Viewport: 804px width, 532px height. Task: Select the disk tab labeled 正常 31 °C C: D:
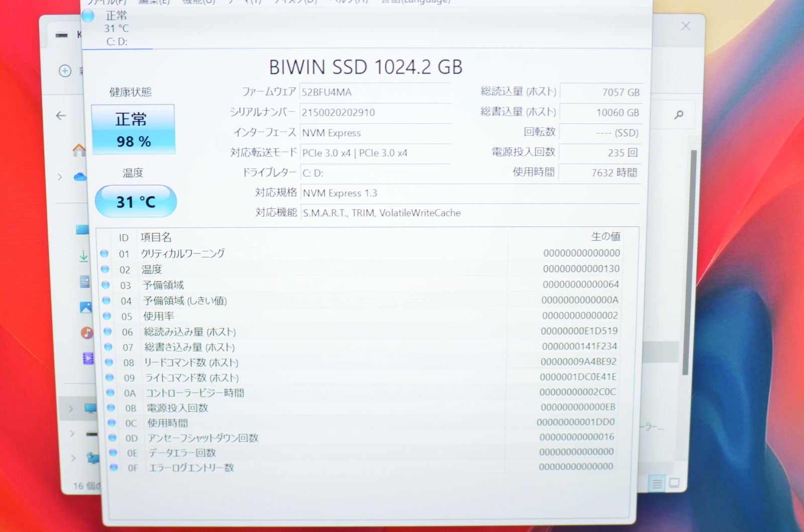[117, 28]
